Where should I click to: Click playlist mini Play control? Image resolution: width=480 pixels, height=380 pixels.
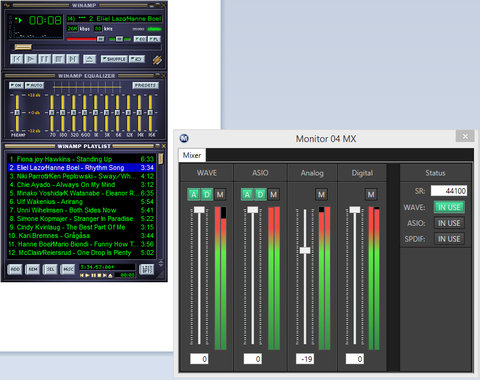(87, 275)
